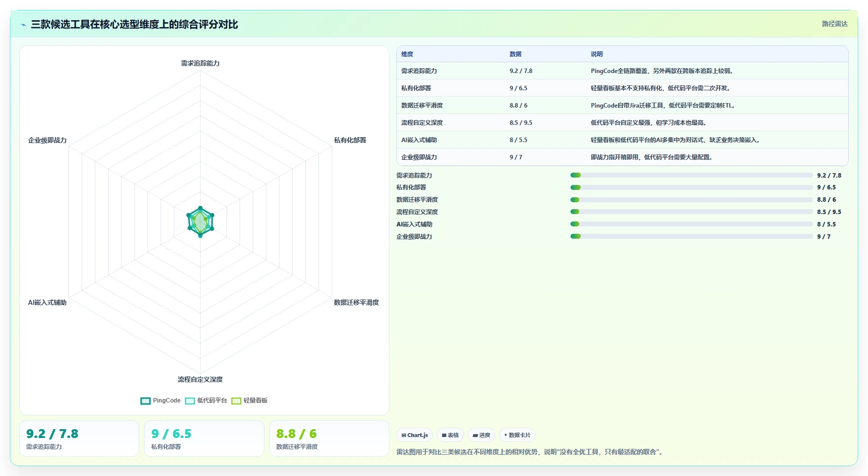Image resolution: width=868 pixels, height=476 pixels.
Task: Click the 数据迁移平滑度 radar axis label
Action: 356,302
